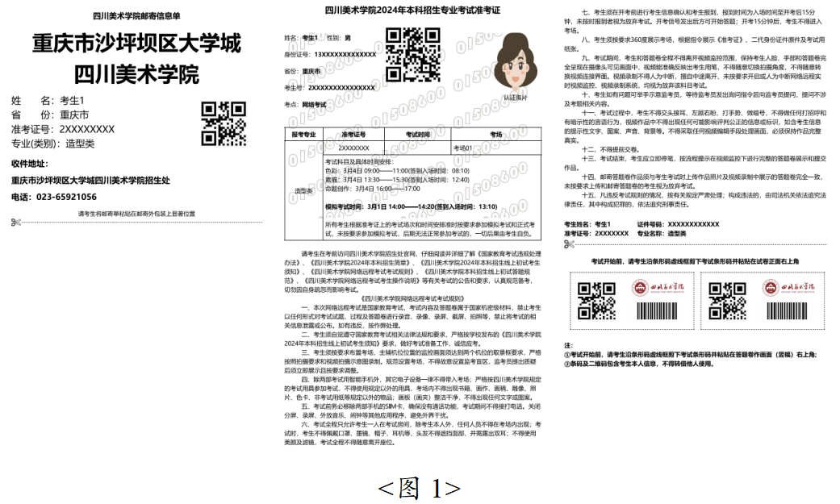Click 准考证号: 2XXXXXXXX on the mailing slip
Screen dimensions: 840x504
63,129
